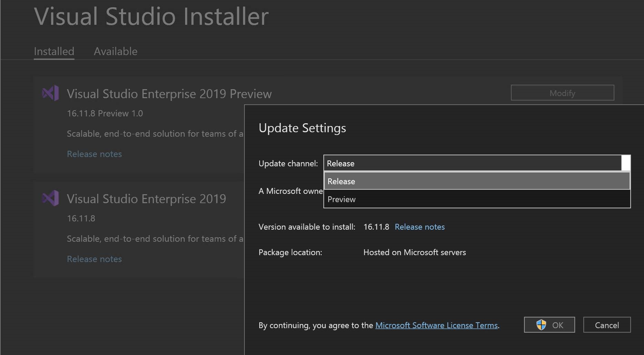
Task: Dismiss dialog with Cancel
Action: [606, 325]
